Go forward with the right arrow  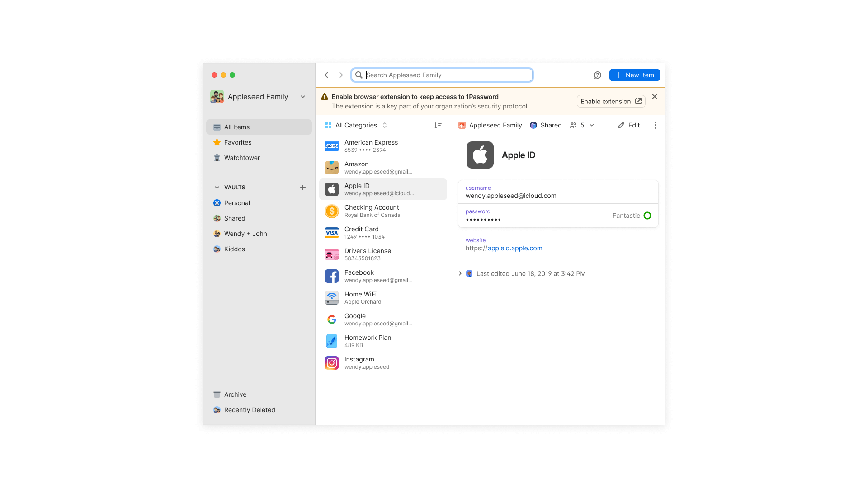click(x=340, y=75)
